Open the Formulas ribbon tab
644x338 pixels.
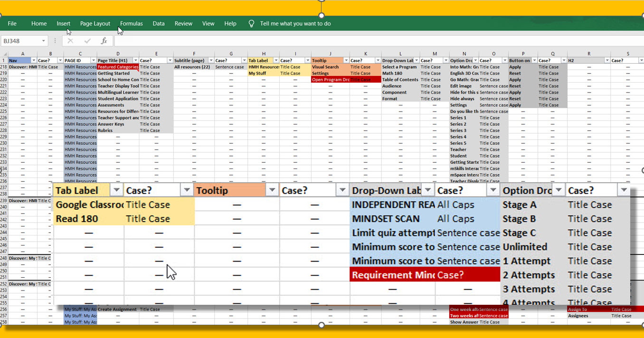coord(131,24)
